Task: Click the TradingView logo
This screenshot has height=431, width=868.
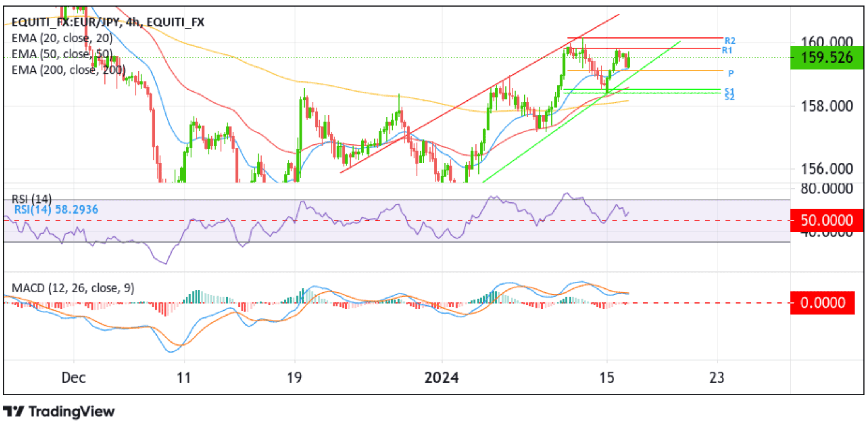Action: (59, 411)
